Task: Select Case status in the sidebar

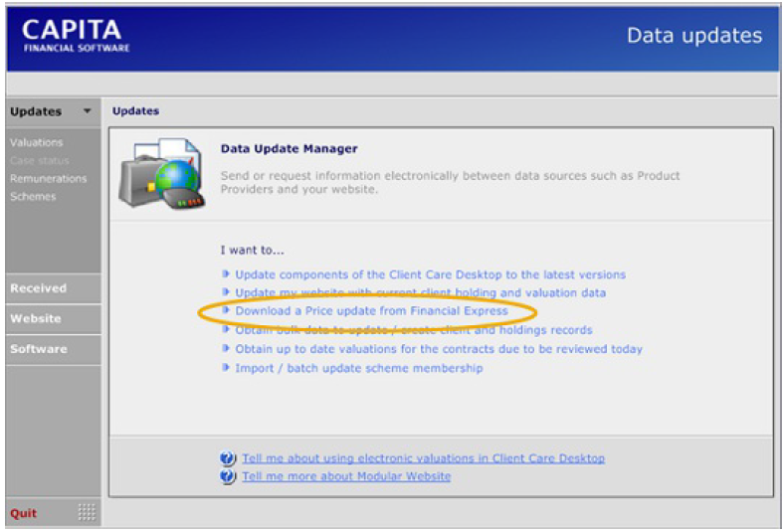Action: [40, 160]
